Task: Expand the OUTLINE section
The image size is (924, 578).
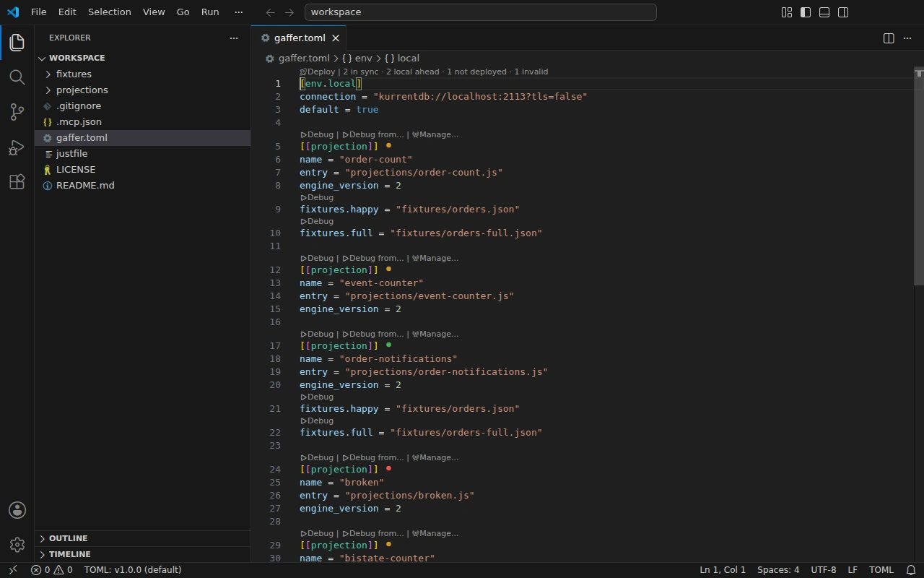Action: (143, 538)
